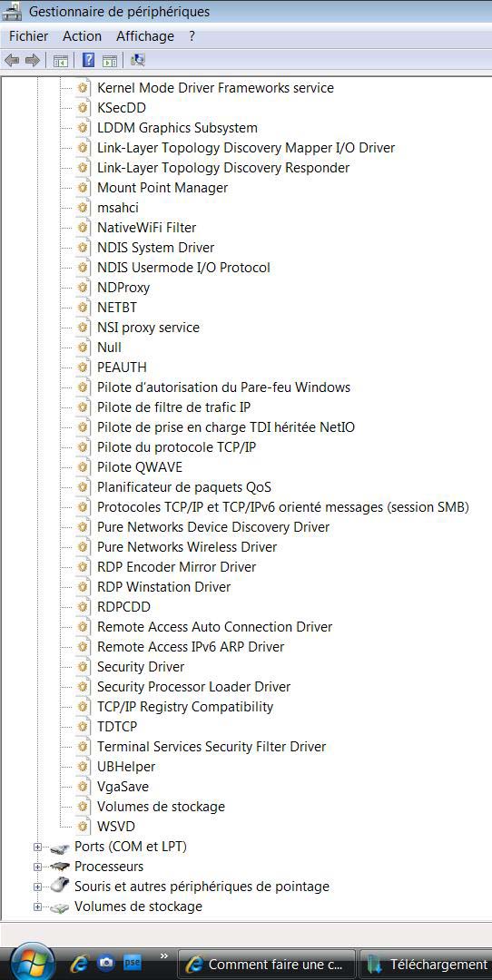This screenshot has height=980, width=492.
Task: Click the scan for hardware changes icon
Action: (x=138, y=60)
